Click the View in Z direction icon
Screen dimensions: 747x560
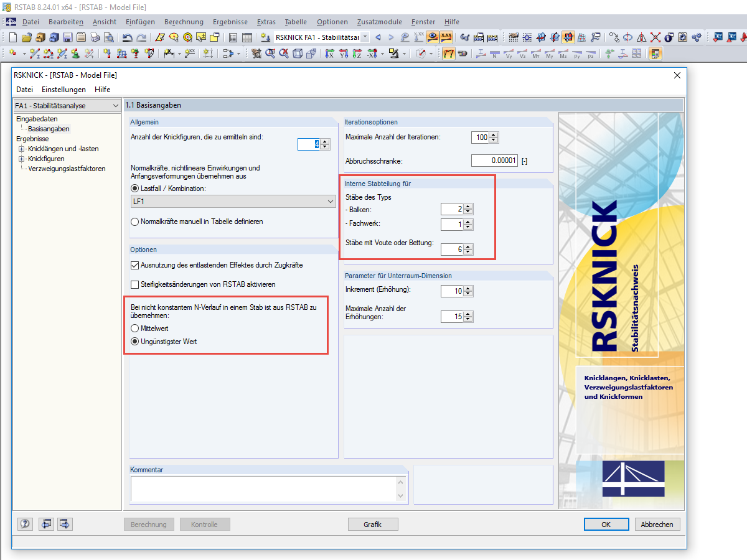(357, 54)
